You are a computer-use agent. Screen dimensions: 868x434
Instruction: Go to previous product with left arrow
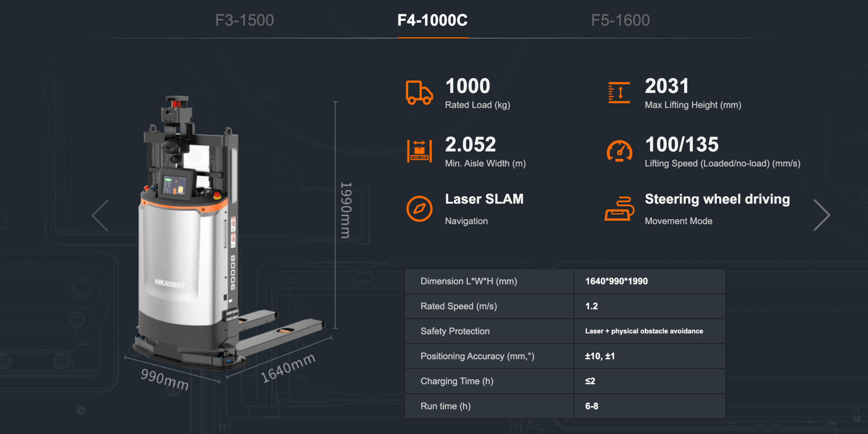coord(100,216)
